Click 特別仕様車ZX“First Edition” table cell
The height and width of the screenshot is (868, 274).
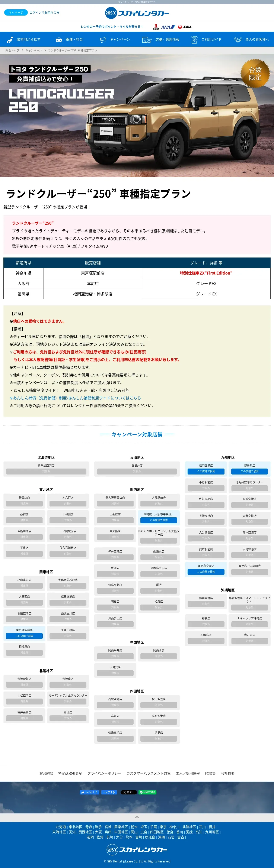(206, 273)
